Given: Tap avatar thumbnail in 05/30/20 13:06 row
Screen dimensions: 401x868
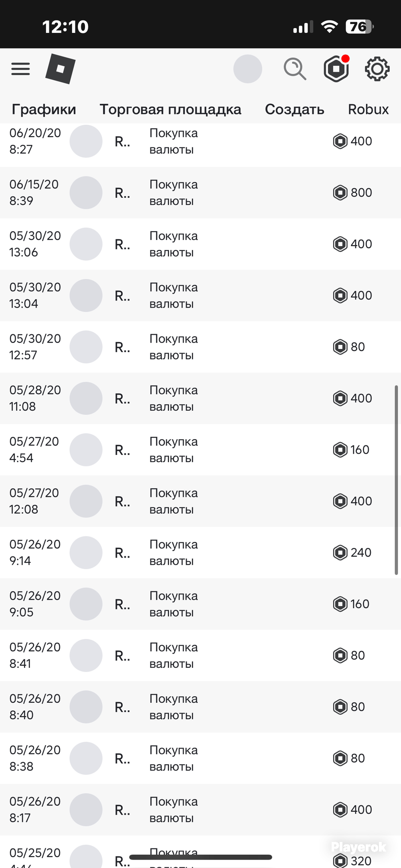Looking at the screenshot, I should (x=86, y=244).
